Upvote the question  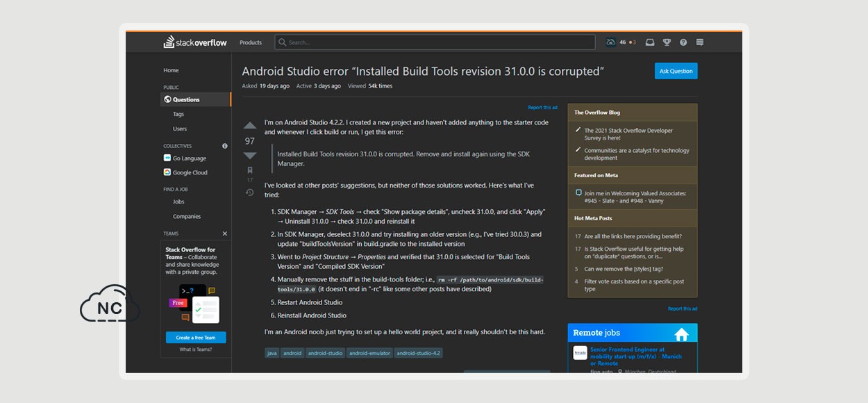point(250,126)
